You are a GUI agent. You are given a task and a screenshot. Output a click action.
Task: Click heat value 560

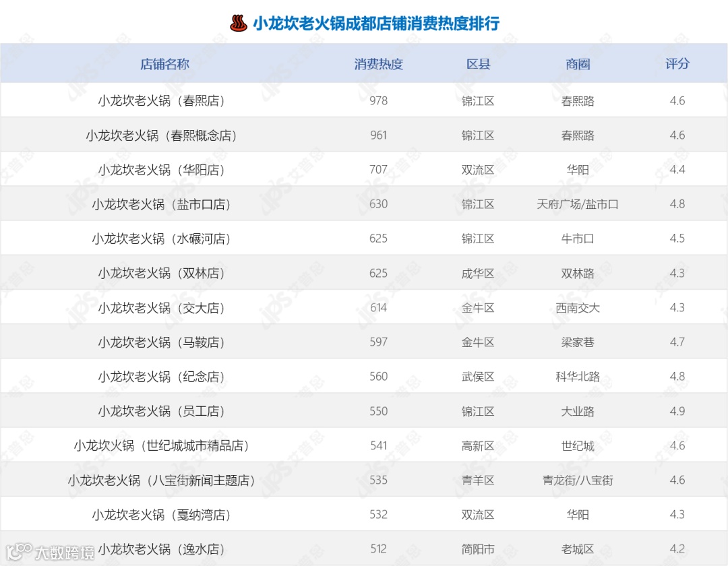click(x=378, y=376)
